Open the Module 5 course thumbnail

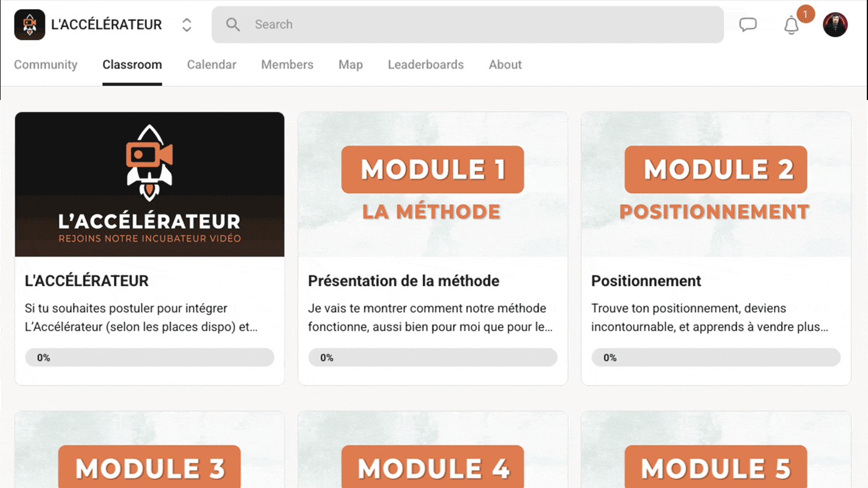tap(716, 449)
